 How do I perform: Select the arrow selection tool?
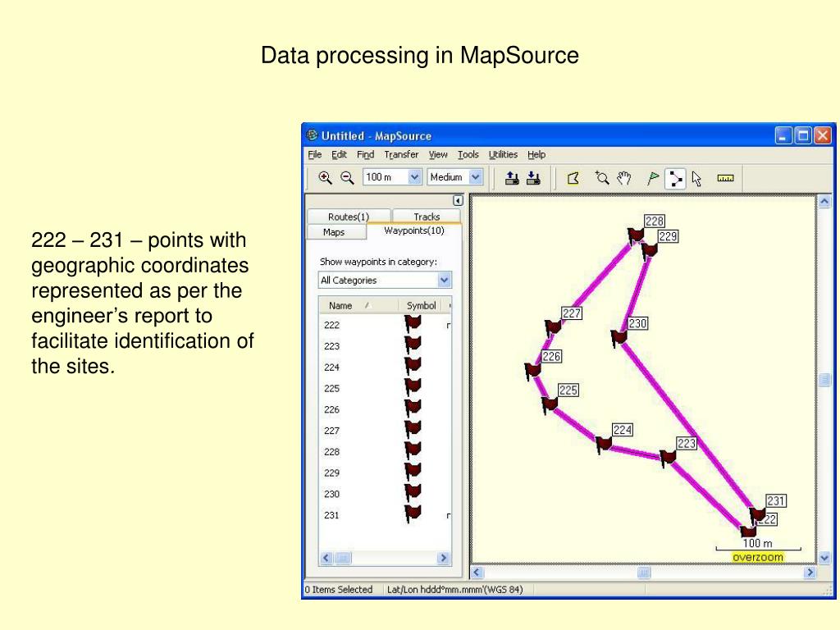click(x=696, y=178)
